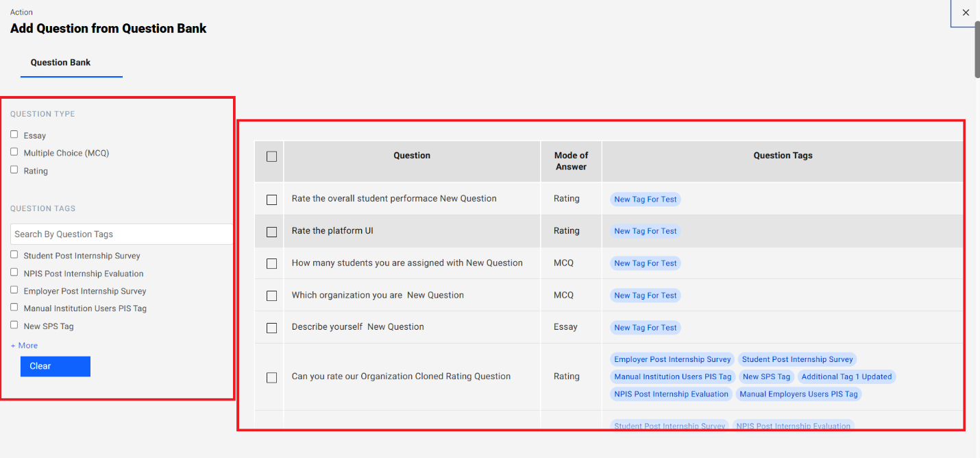Toggle Manual Institution Users PIS Tag filter
The image size is (980, 458).
click(14, 308)
